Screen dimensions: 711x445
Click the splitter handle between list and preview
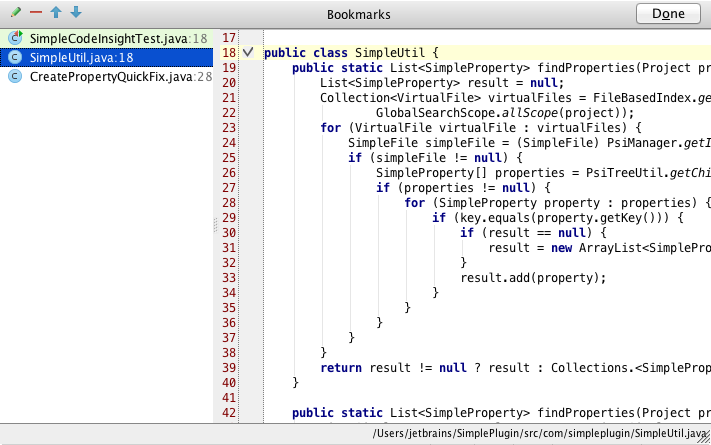(215, 225)
